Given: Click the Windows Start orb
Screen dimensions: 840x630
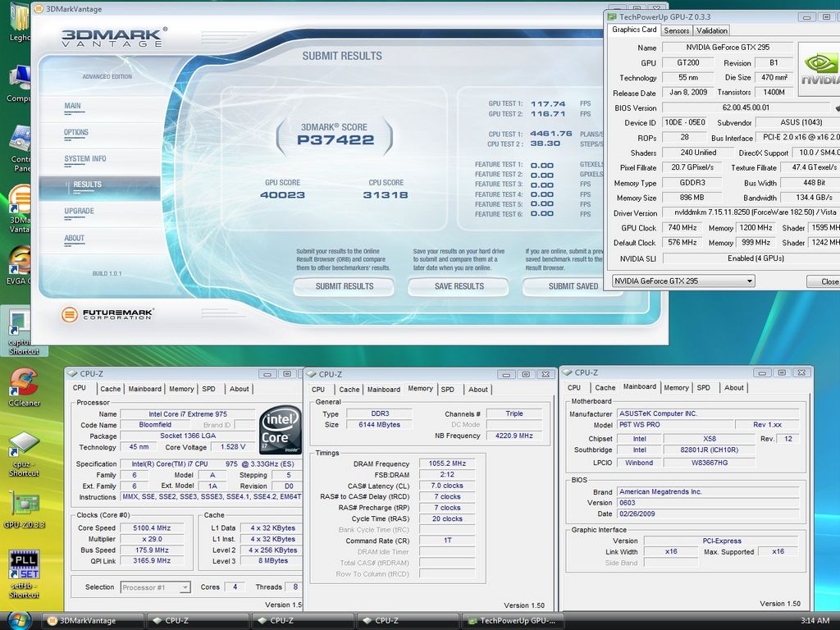Looking at the screenshot, I should pyautogui.click(x=19, y=620).
